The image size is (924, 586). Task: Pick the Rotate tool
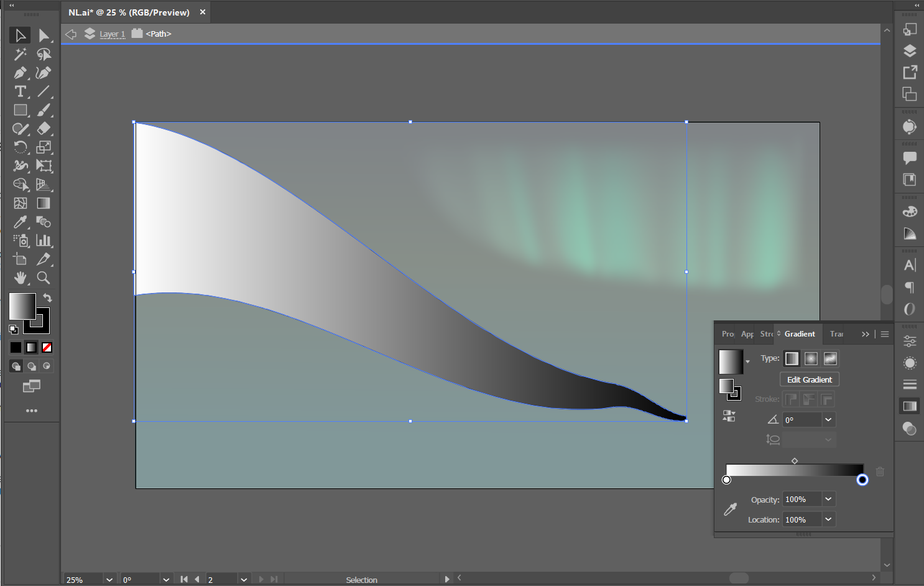point(21,147)
